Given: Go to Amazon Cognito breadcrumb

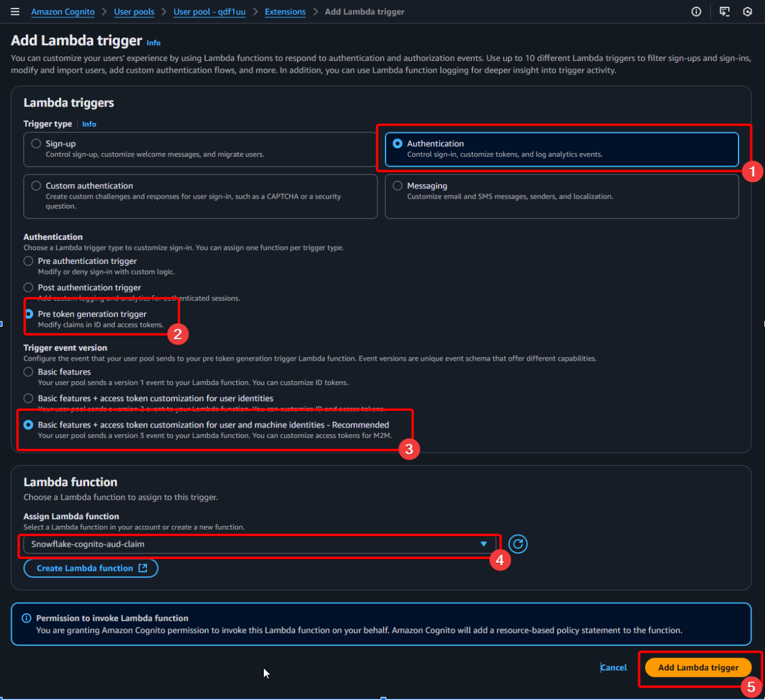Looking at the screenshot, I should pos(63,12).
